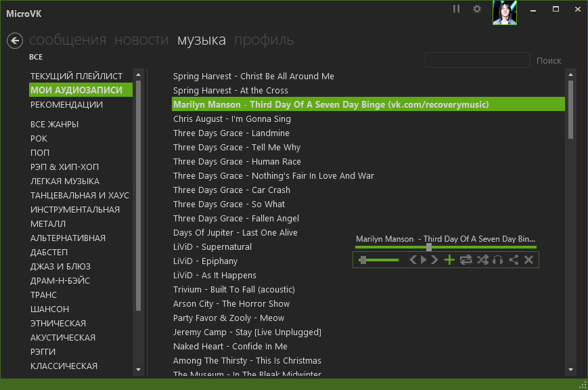588x390 pixels.
Task: Switch to the музыка tab
Action: 202,40
